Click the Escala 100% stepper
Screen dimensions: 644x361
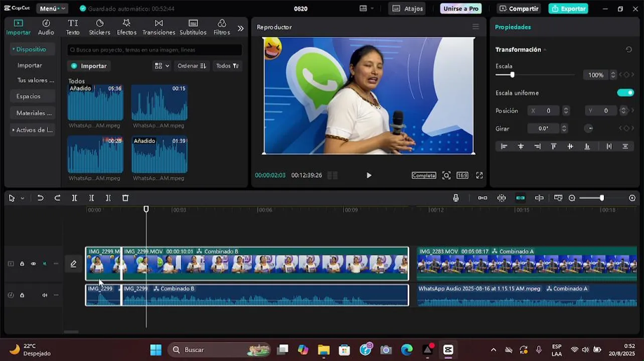click(612, 75)
